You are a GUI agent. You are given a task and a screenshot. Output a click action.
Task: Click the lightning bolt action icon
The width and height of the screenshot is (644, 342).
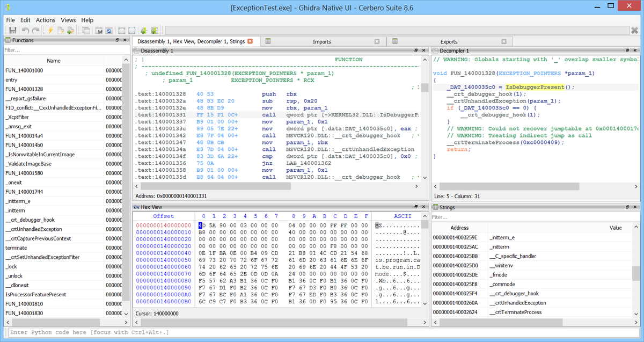50,31
